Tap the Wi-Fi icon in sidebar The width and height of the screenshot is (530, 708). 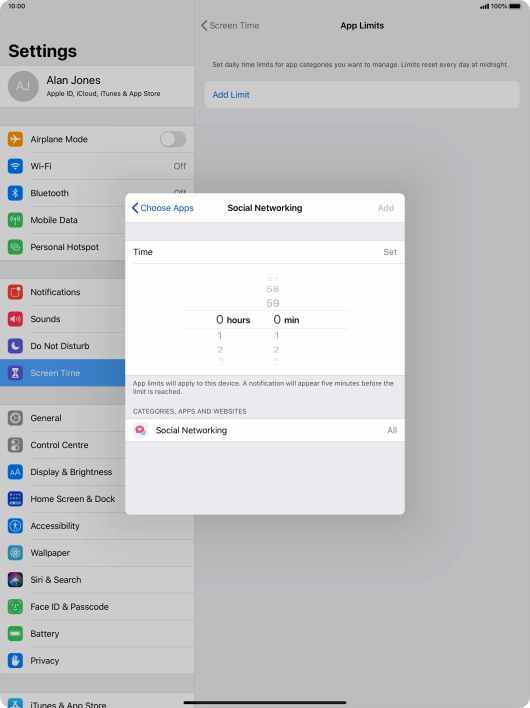[15, 166]
